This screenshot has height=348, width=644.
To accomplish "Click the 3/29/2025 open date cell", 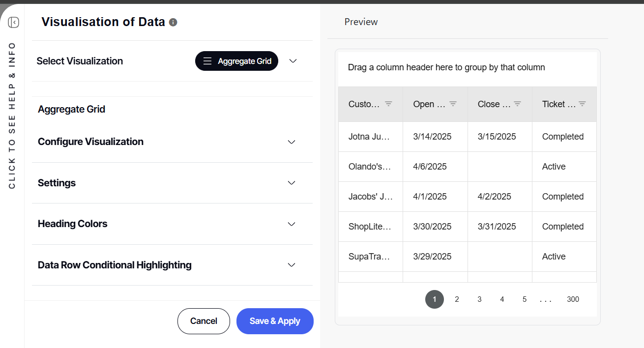I will [435, 257].
